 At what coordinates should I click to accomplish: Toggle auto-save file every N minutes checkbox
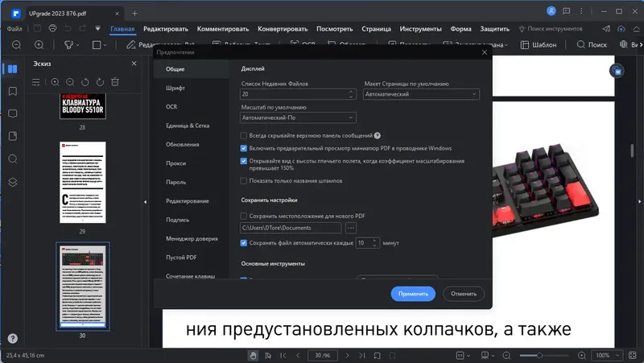[x=244, y=243]
